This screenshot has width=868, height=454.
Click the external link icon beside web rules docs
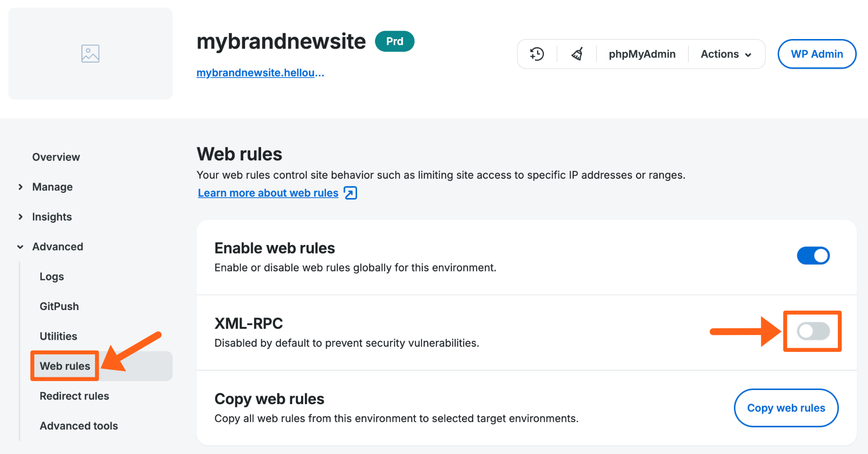tap(350, 192)
